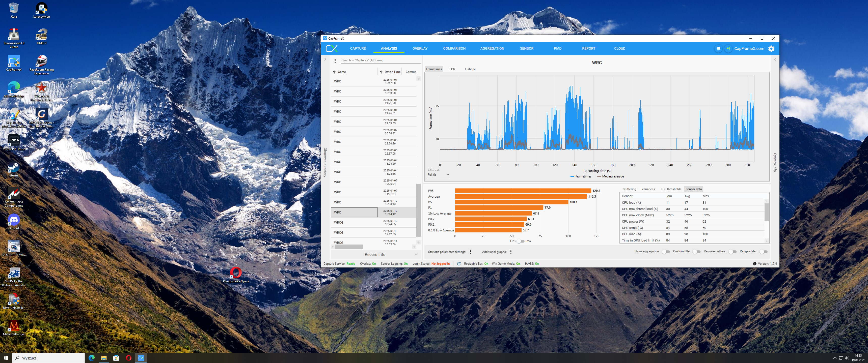Viewport: 868px width, 363px height.
Task: Click the CX logo in the header
Action: coord(331,48)
